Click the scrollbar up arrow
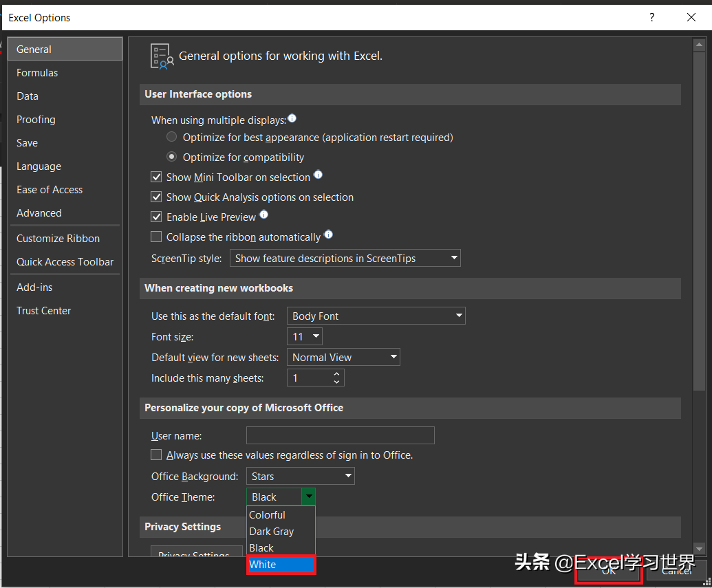Image resolution: width=712 pixels, height=588 pixels. click(699, 45)
